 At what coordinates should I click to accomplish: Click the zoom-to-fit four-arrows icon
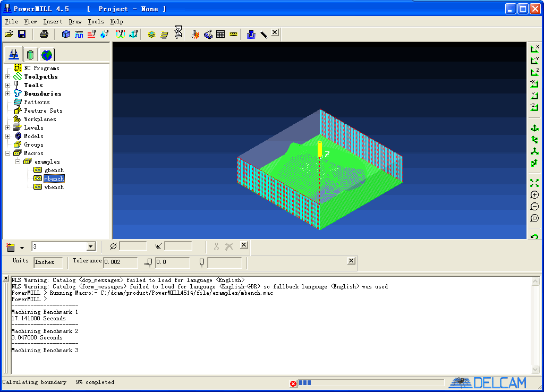[x=534, y=183]
